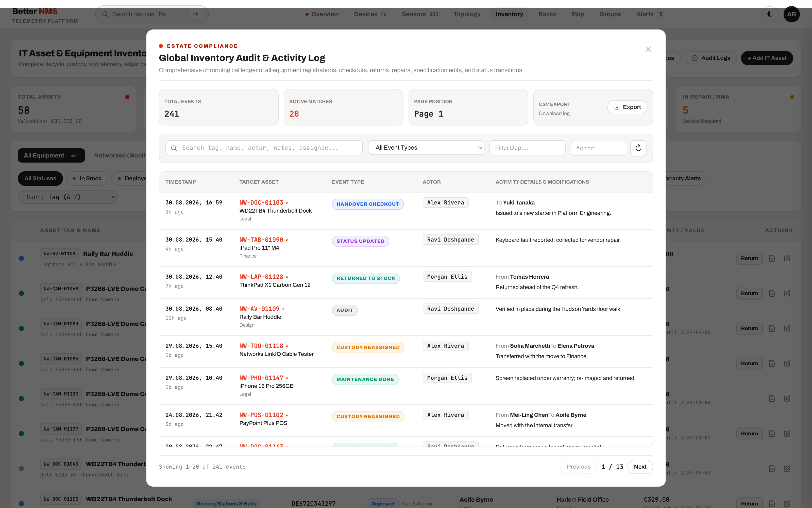Screen dimensions: 812x508
Task: Click the TIMESTAMP column header
Action: (180, 182)
